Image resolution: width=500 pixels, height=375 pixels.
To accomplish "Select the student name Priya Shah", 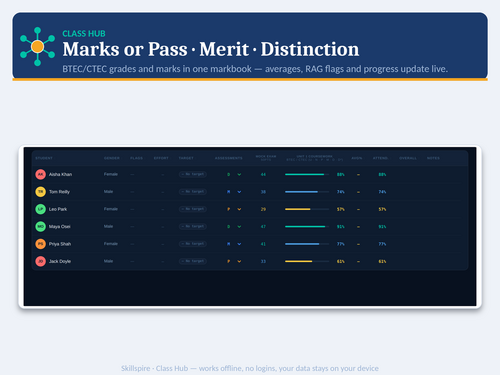I will (60, 244).
